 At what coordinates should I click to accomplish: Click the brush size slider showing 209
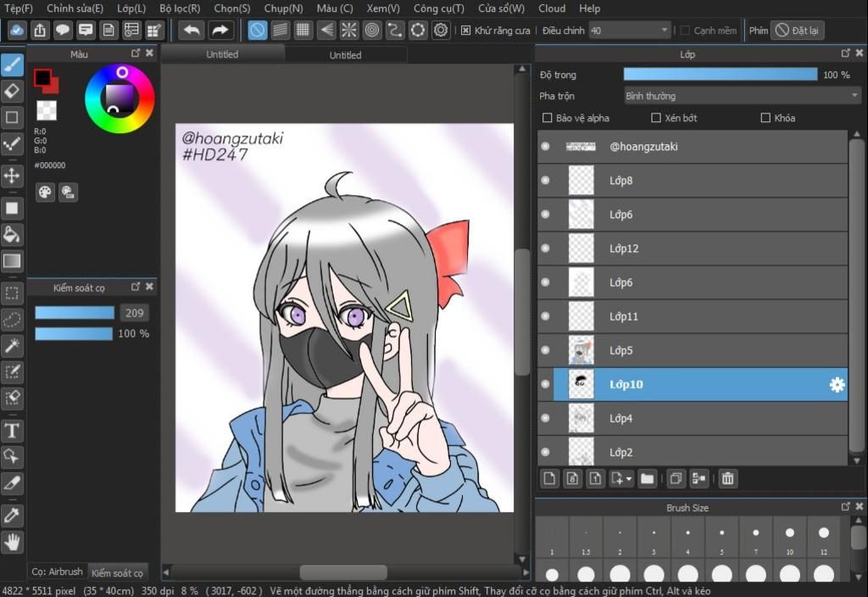click(75, 313)
